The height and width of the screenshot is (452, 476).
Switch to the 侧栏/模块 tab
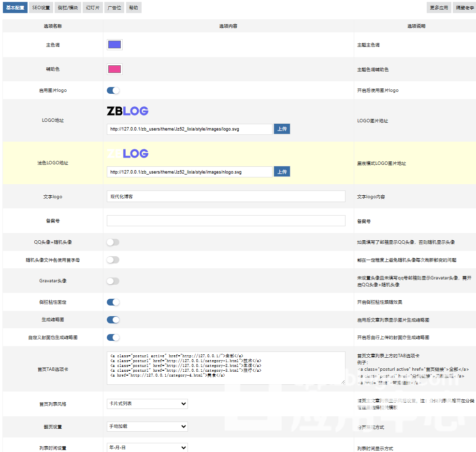(67, 8)
